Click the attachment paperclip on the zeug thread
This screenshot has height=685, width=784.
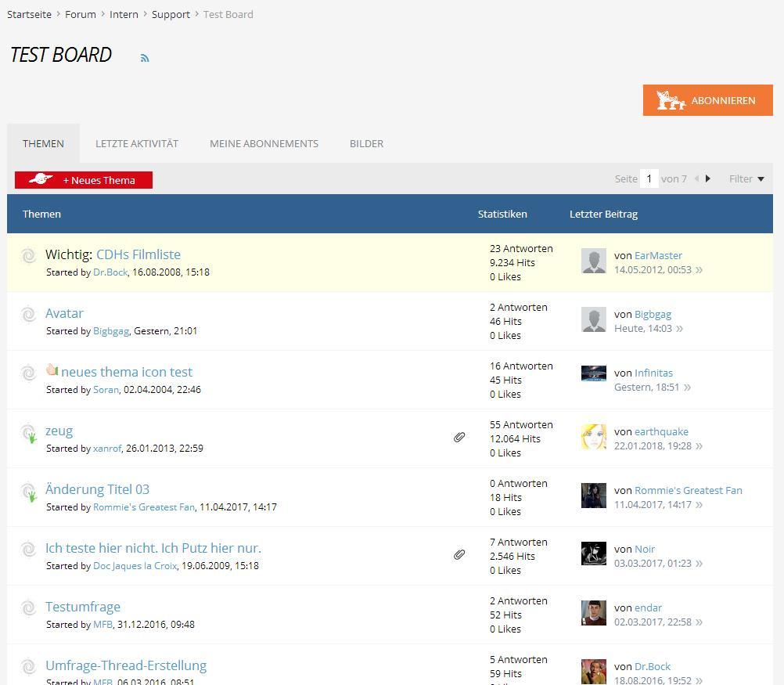point(459,438)
